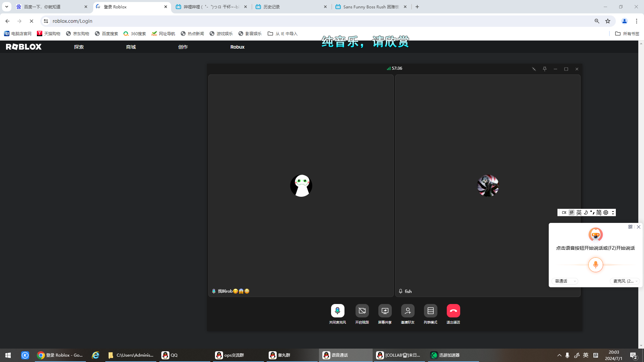Open Chrome three-dot menu
The width and height of the screenshot is (644, 362).
[637, 21]
